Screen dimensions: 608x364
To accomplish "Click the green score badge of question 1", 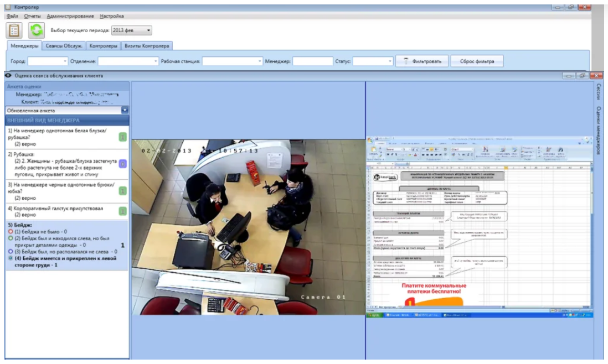I will click(122, 137).
